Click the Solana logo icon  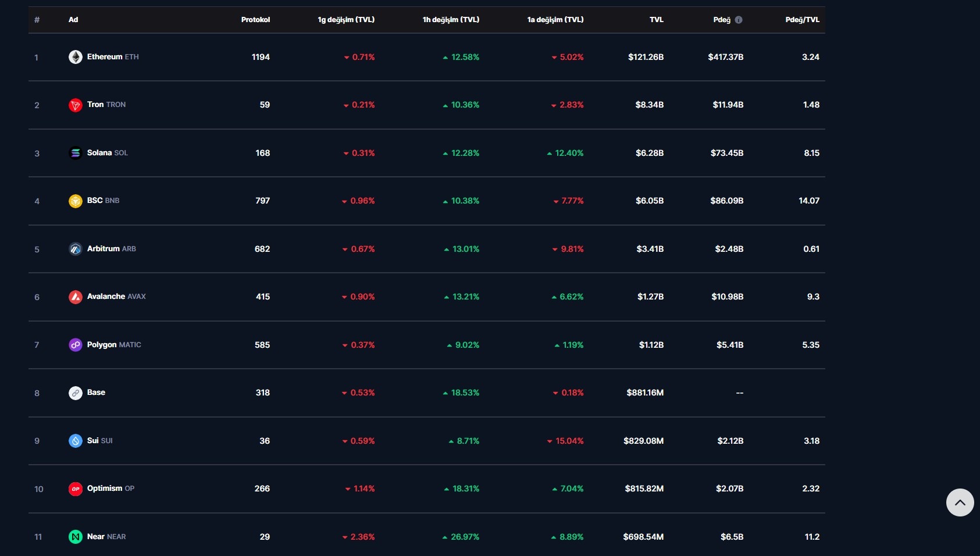click(x=76, y=153)
